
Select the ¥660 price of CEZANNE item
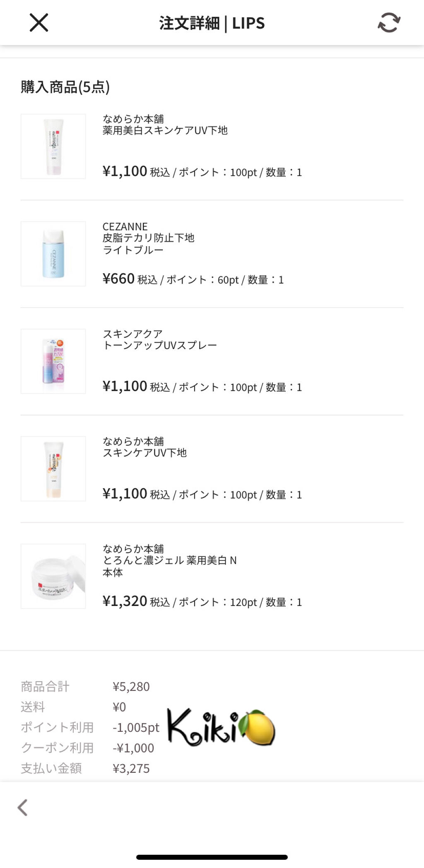tap(118, 279)
